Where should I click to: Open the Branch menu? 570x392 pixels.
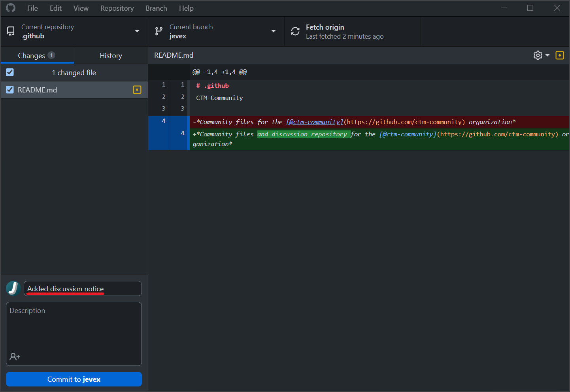coord(157,8)
